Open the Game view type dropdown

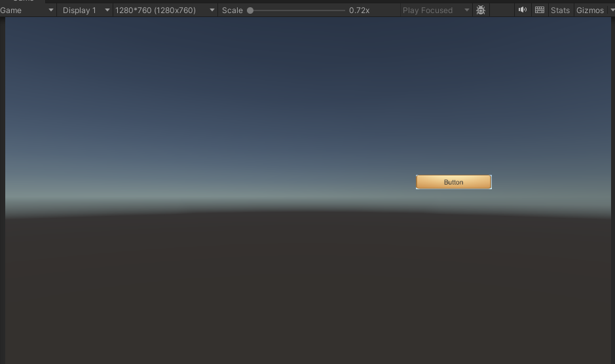pyautogui.click(x=28, y=10)
